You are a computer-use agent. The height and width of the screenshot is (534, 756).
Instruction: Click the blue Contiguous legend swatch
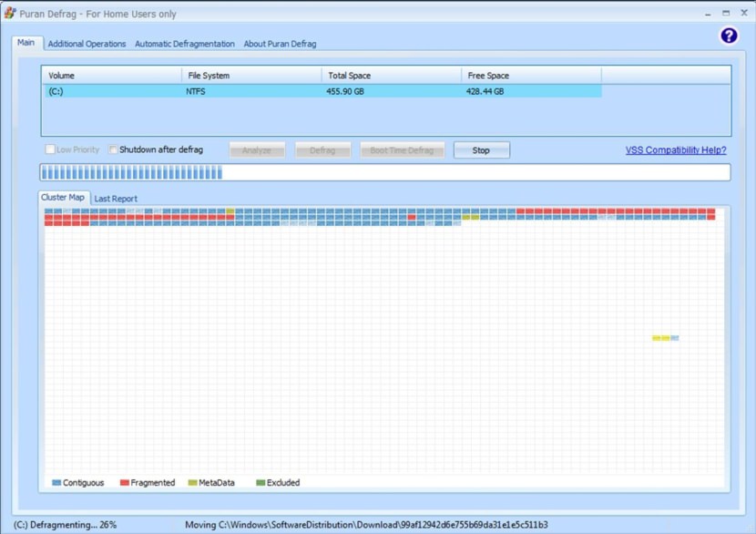click(56, 483)
